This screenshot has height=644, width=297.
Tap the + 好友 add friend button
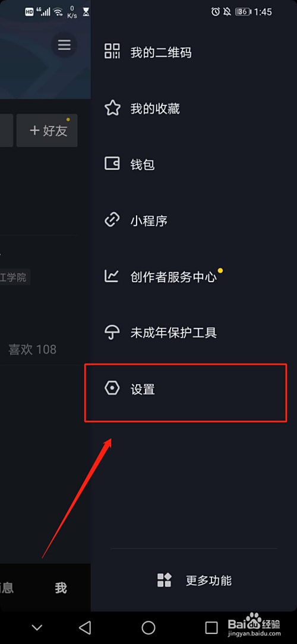tap(48, 131)
